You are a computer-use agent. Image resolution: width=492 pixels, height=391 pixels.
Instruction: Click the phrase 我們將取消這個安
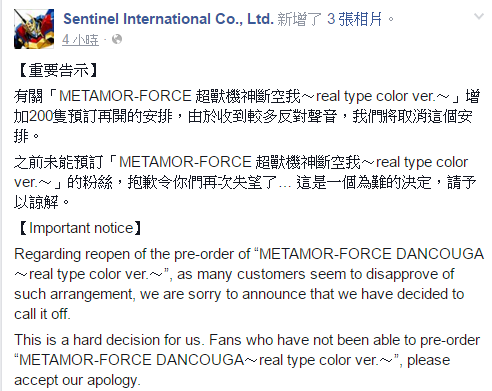412,116
